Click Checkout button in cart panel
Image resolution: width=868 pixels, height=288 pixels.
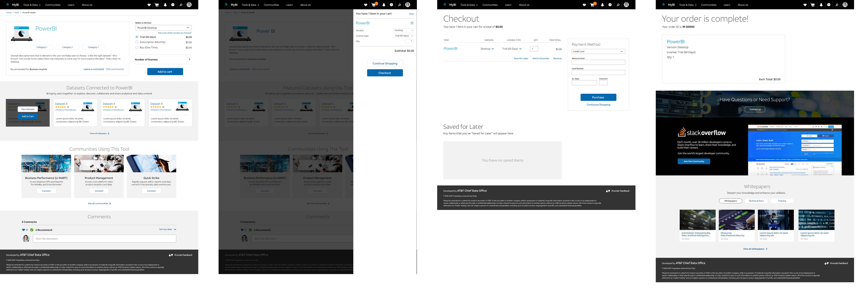pos(385,73)
